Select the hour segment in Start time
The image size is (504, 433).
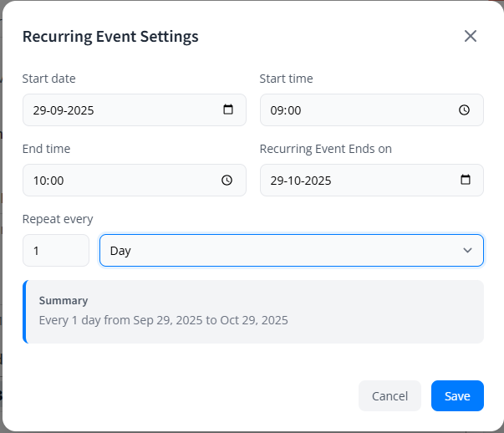click(x=277, y=110)
